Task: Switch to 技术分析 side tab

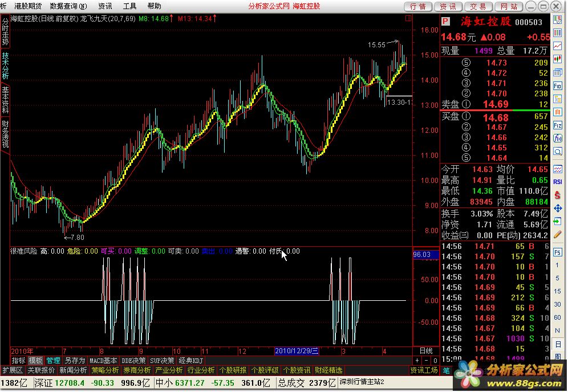Action: (5, 66)
